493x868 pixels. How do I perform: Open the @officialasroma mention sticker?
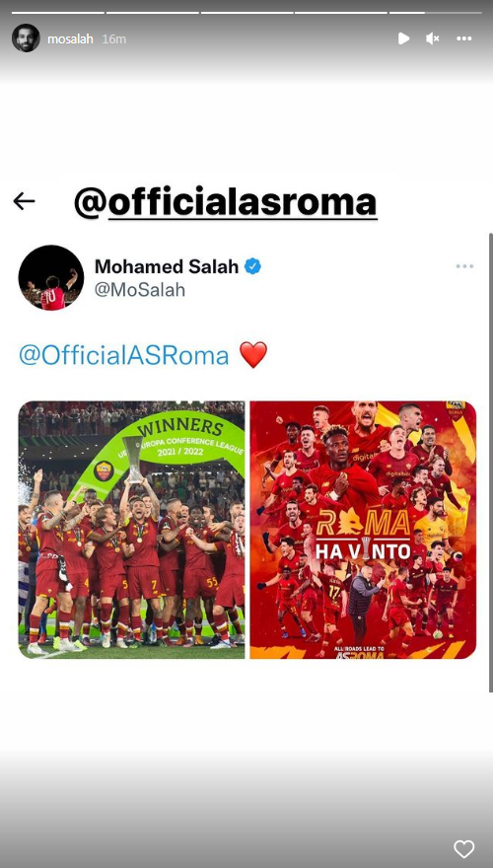pyautogui.click(x=225, y=202)
